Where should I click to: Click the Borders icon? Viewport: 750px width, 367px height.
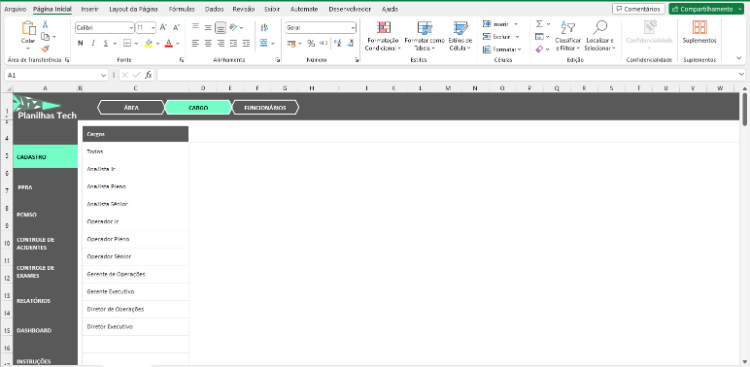coord(127,44)
